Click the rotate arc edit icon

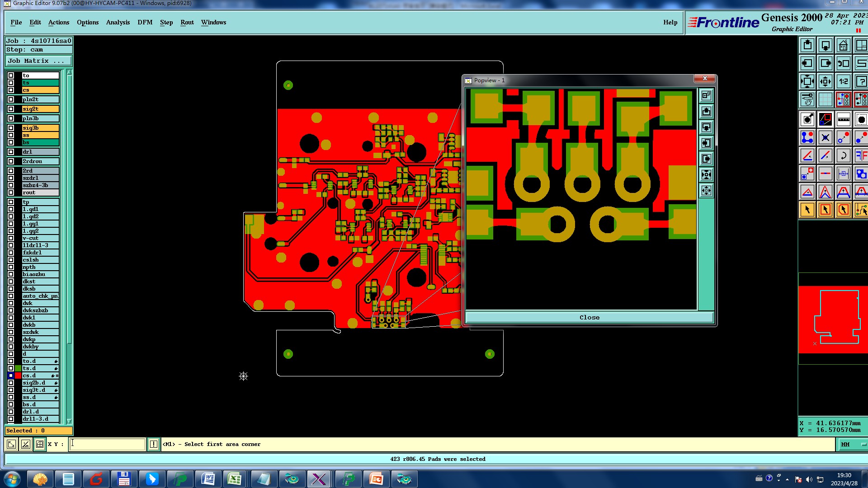tap(843, 156)
